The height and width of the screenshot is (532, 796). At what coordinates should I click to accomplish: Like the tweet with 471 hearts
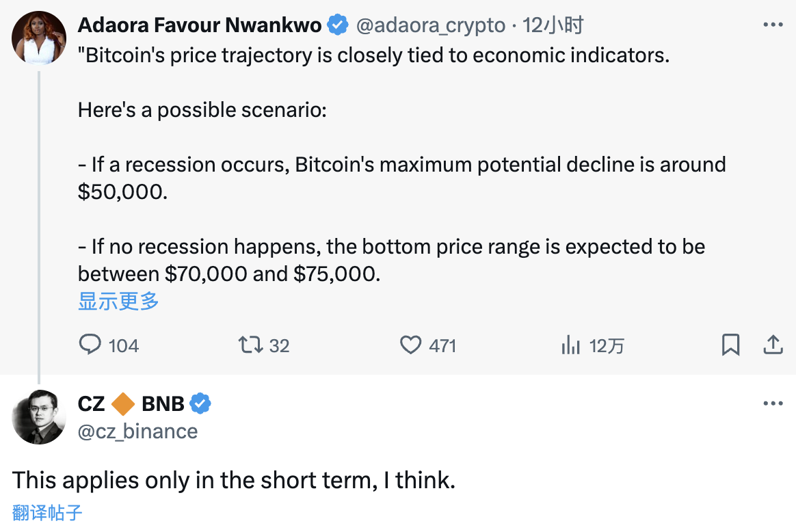click(410, 345)
